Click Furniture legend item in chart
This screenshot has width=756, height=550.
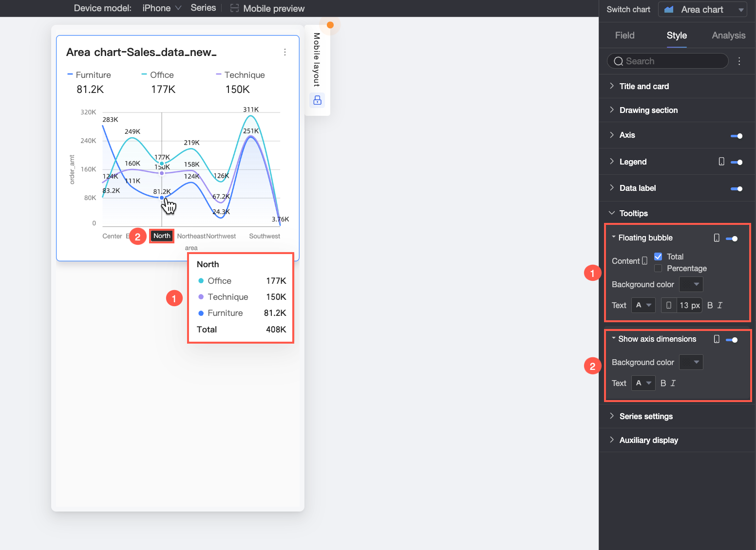tap(90, 75)
